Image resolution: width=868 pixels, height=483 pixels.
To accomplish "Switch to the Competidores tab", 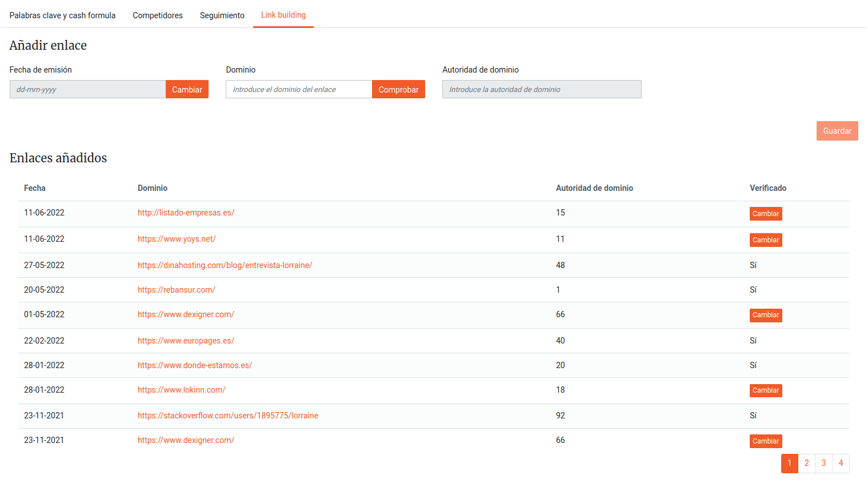I will coord(158,15).
